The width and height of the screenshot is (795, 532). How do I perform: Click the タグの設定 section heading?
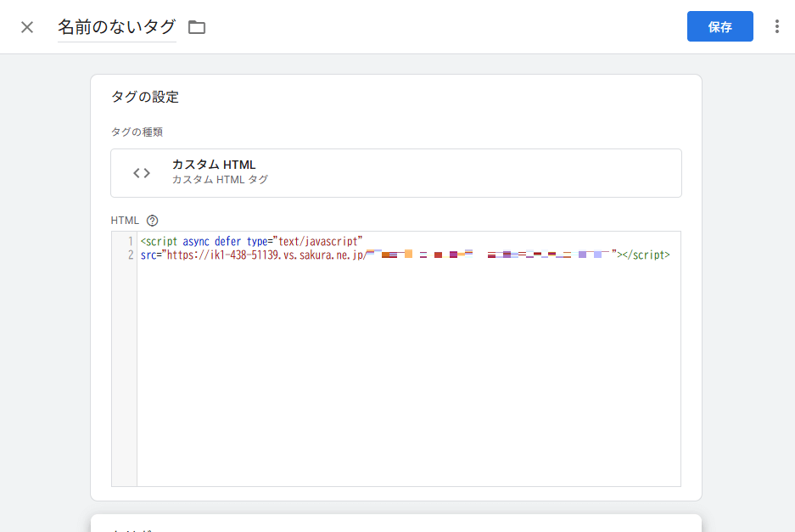coord(145,97)
